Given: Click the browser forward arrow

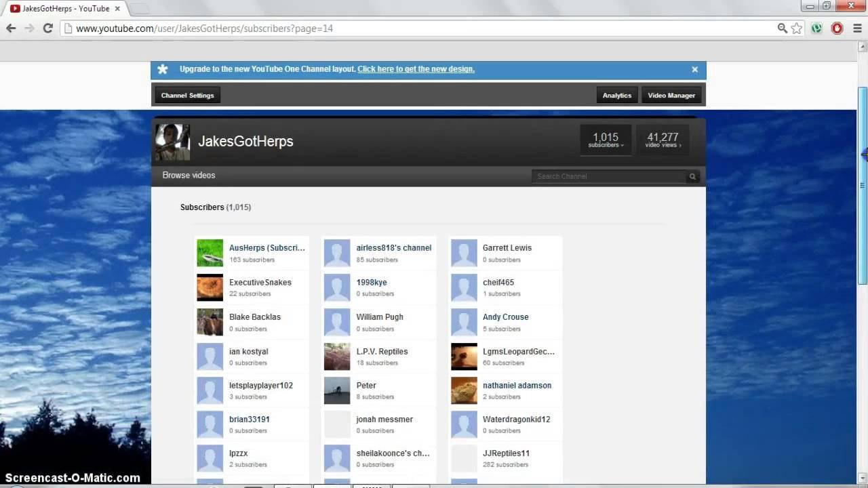Looking at the screenshot, I should point(29,28).
